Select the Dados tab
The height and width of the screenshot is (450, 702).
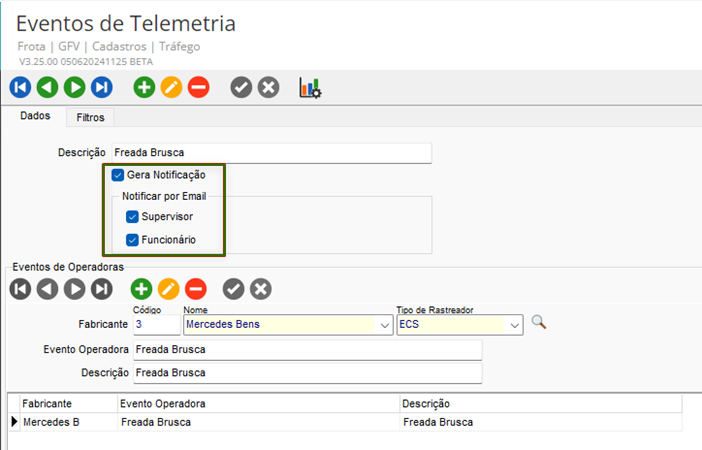[35, 117]
